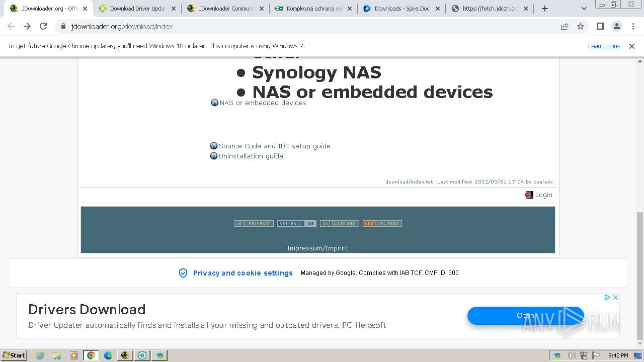Launch Internet Explorer from the taskbar

[40, 355]
